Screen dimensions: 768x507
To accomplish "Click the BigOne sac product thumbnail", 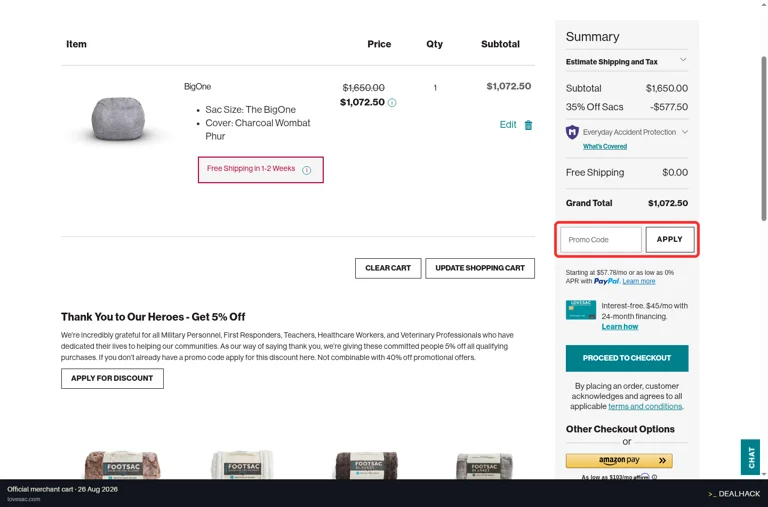I will (x=118, y=119).
